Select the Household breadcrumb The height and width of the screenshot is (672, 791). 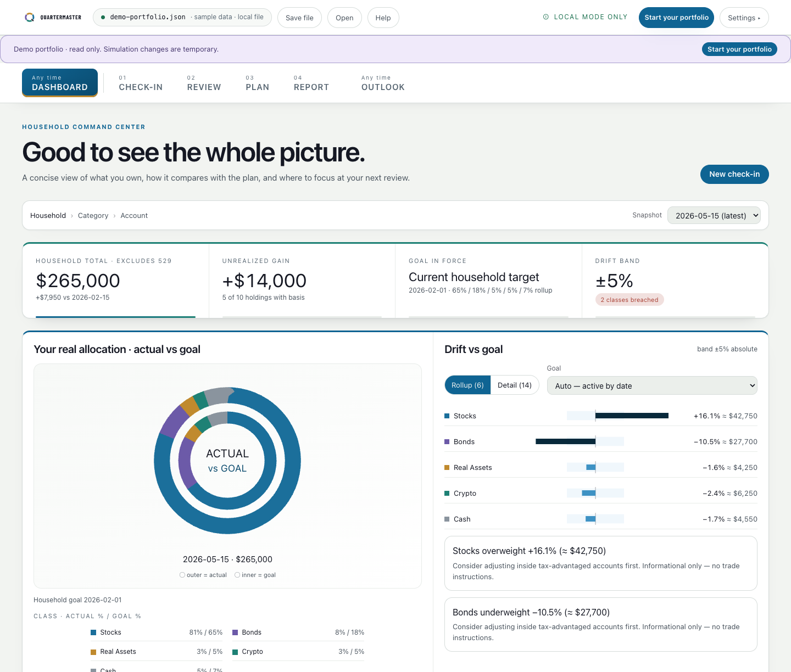48,216
